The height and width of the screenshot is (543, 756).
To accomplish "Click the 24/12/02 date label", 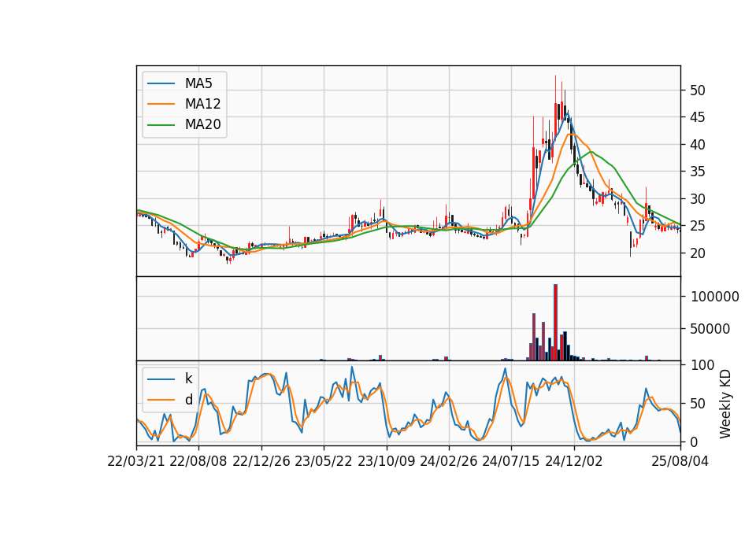I will 574,461.
